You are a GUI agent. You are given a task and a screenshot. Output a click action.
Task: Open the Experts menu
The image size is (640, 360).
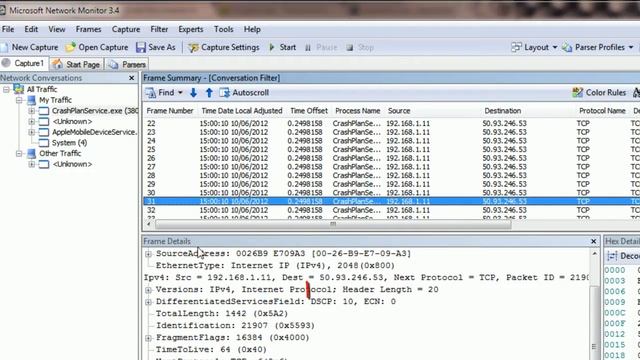191,29
